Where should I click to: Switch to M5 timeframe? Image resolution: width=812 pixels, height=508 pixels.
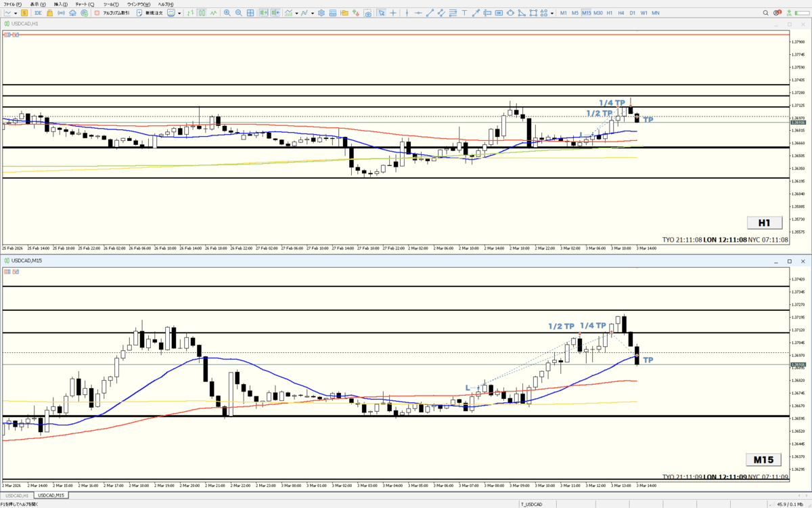[574, 13]
